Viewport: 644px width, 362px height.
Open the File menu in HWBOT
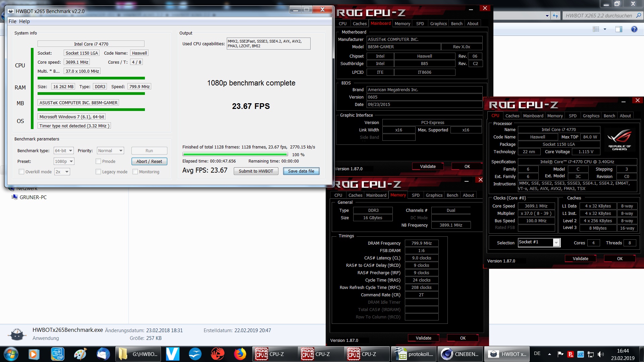point(12,21)
